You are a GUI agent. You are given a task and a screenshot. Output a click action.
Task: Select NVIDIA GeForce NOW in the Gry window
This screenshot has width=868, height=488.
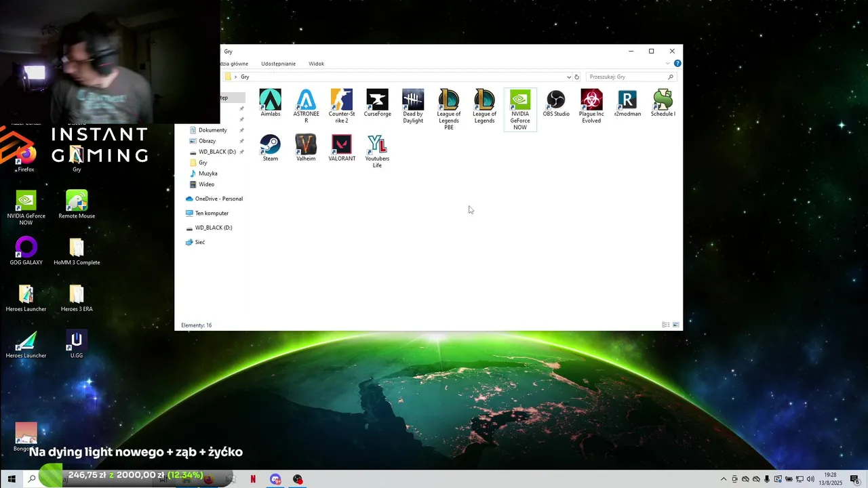520,110
